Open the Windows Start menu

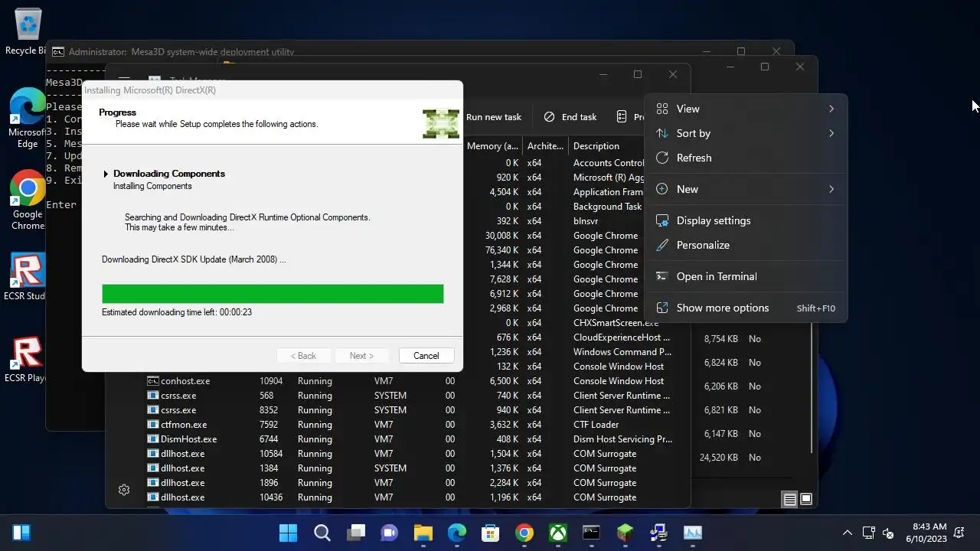coord(288,533)
